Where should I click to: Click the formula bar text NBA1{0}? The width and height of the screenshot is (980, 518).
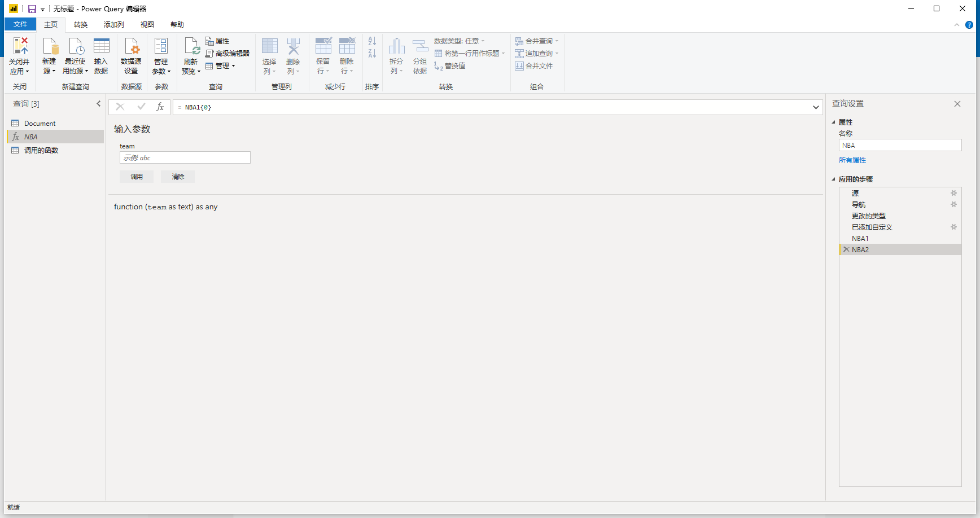click(x=198, y=107)
